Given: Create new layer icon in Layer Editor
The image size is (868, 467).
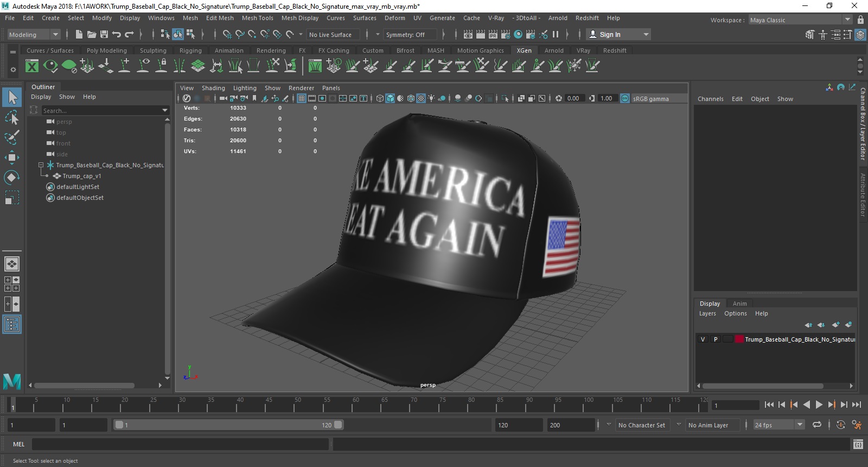Looking at the screenshot, I should (x=835, y=325).
